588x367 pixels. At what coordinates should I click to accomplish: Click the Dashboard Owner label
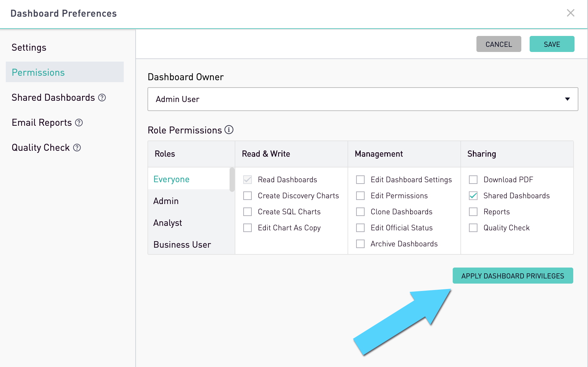pyautogui.click(x=186, y=77)
